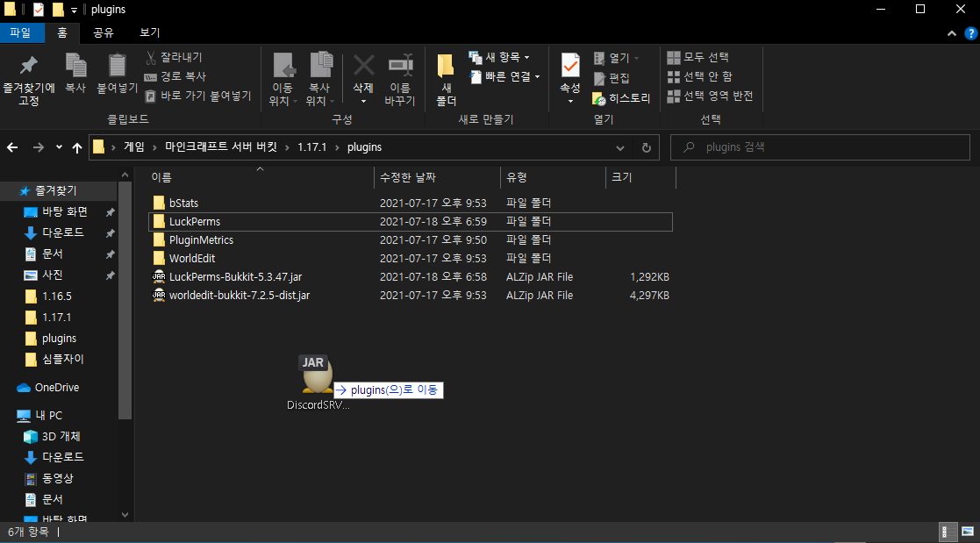Open Properties (속성) from the ribbon
This screenshot has height=543, width=980.
point(570,79)
